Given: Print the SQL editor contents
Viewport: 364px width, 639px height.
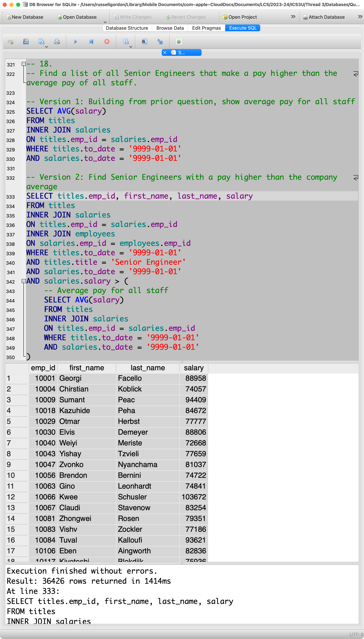Looking at the screenshot, I should click(x=57, y=42).
